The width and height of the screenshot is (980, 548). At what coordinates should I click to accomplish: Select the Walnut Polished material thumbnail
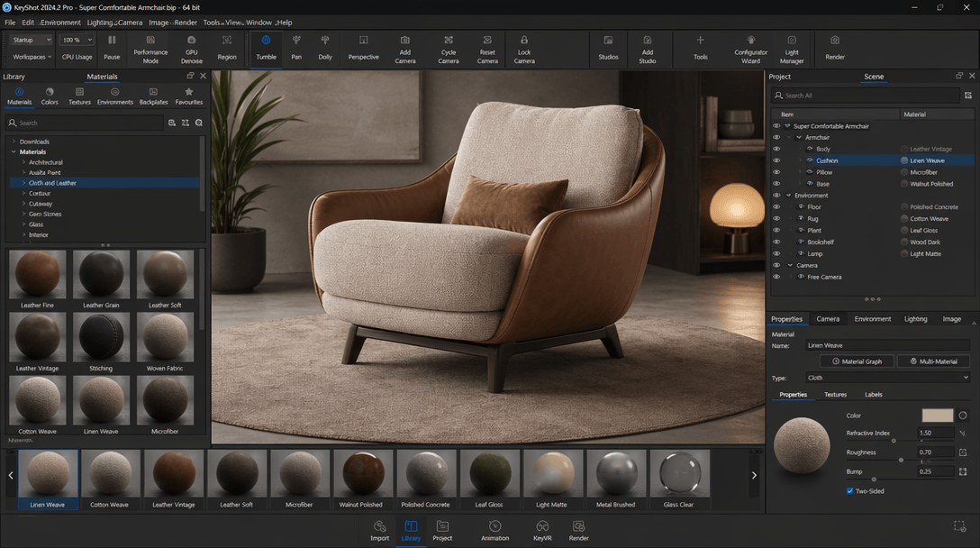coord(359,479)
